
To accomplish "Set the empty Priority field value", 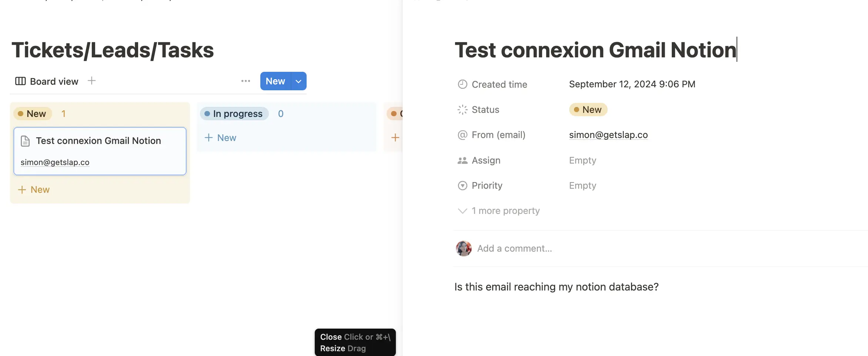I will 582,186.
